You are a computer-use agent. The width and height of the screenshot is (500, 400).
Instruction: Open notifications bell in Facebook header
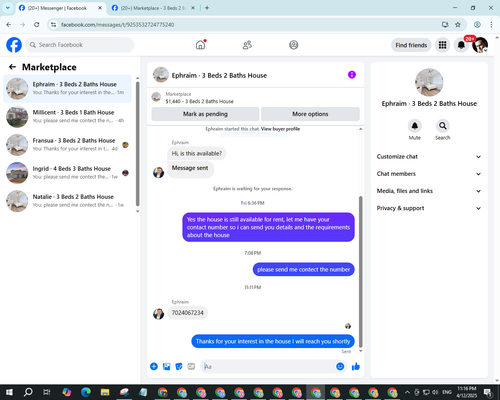[461, 45]
